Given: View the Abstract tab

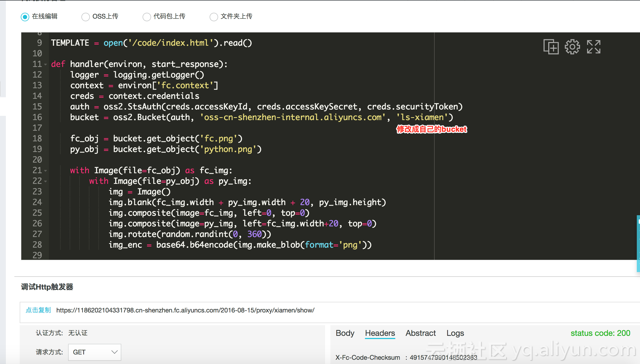Looking at the screenshot, I should [421, 333].
